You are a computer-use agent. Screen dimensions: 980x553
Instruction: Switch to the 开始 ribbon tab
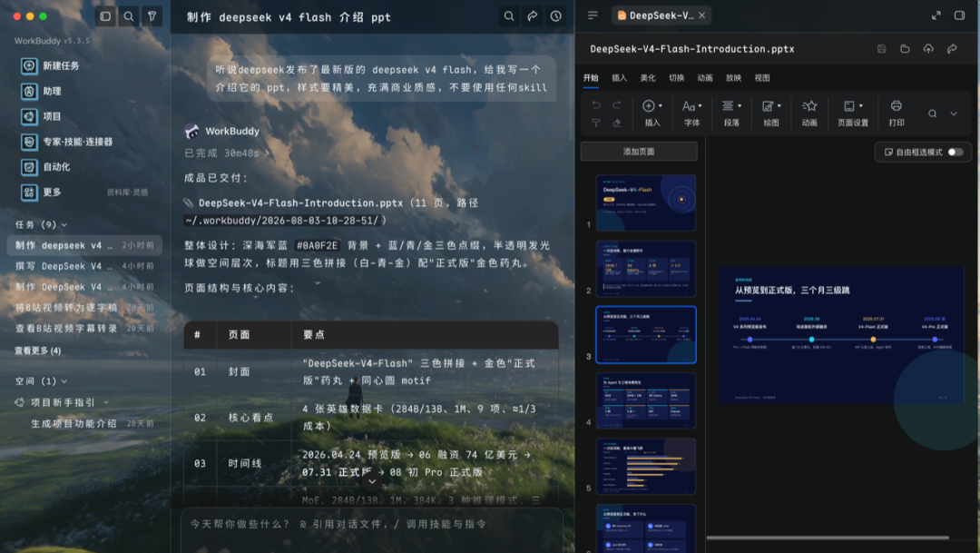[x=591, y=78]
